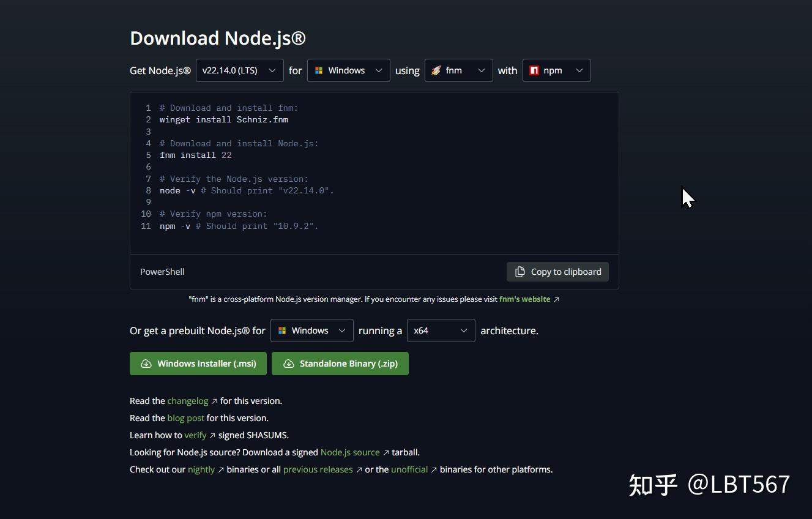812x519 pixels.
Task: Click the external arrow icon after changelog
Action: (214, 401)
